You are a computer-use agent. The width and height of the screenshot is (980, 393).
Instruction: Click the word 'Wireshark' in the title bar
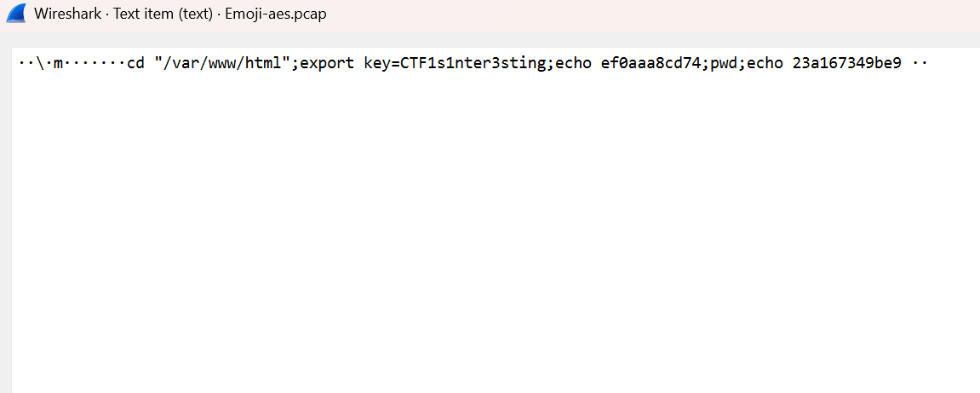tap(62, 14)
